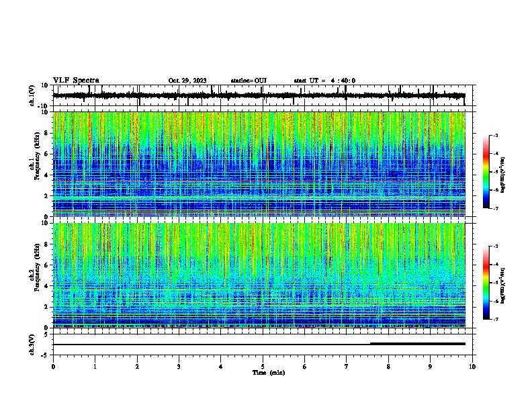Image resolution: width=532 pixels, height=411 pixels.
Task: Click inside the ch.2 spectrogram panel
Action: pyautogui.click(x=259, y=275)
